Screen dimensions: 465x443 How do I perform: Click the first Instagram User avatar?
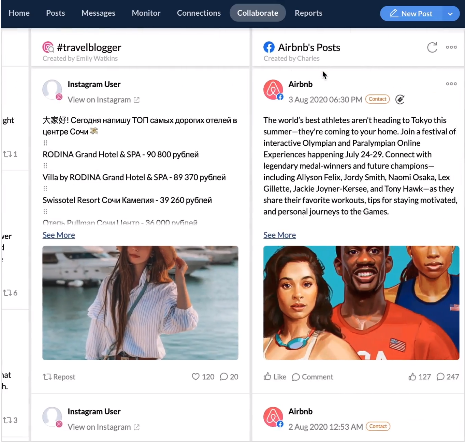click(52, 90)
